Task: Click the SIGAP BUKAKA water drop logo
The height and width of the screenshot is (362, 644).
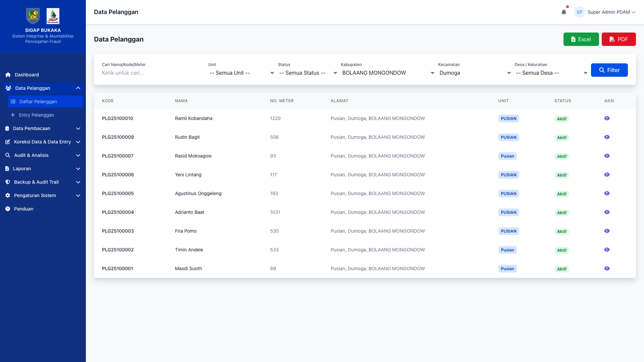Action: click(x=53, y=16)
